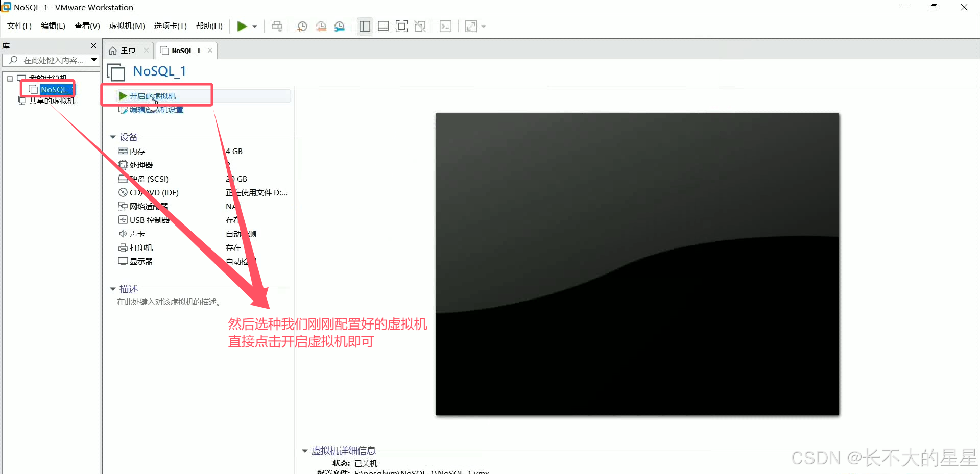Open the 帮助(H) menu
This screenshot has width=980, height=474.
point(209,26)
